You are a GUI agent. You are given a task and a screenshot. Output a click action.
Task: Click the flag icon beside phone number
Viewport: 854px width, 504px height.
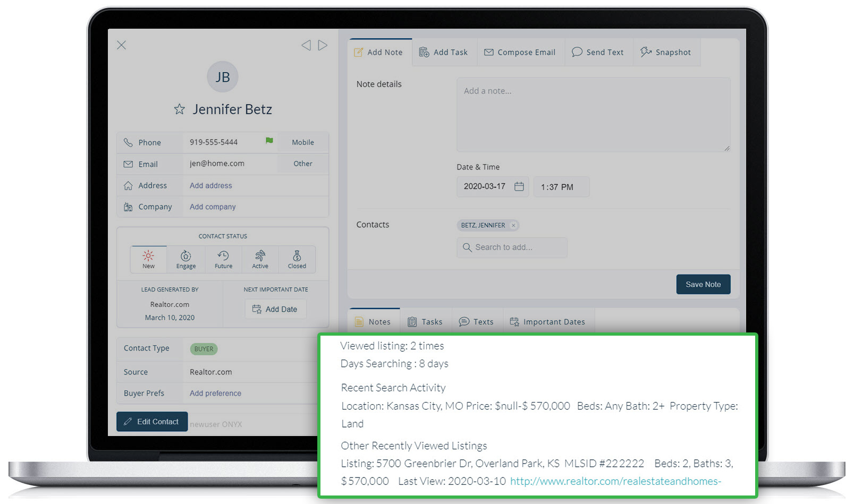click(269, 140)
